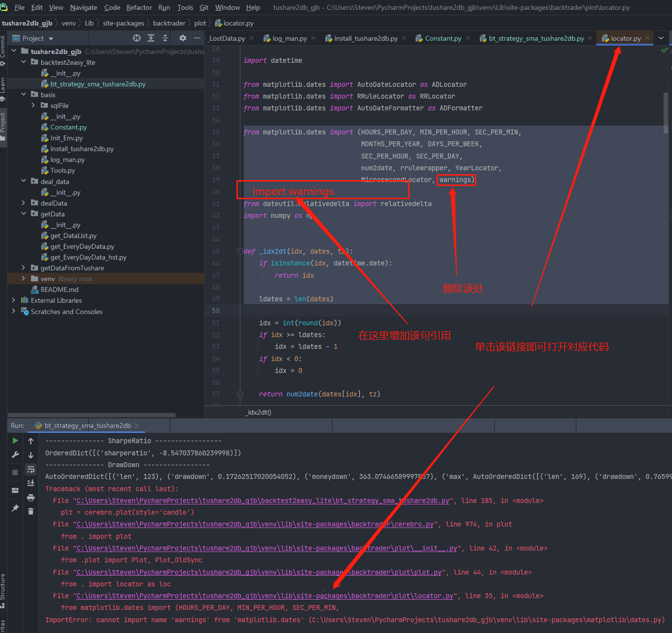This screenshot has width=672, height=633.
Task: Toggle scroll-to-end in the Run console
Action: tap(31, 483)
